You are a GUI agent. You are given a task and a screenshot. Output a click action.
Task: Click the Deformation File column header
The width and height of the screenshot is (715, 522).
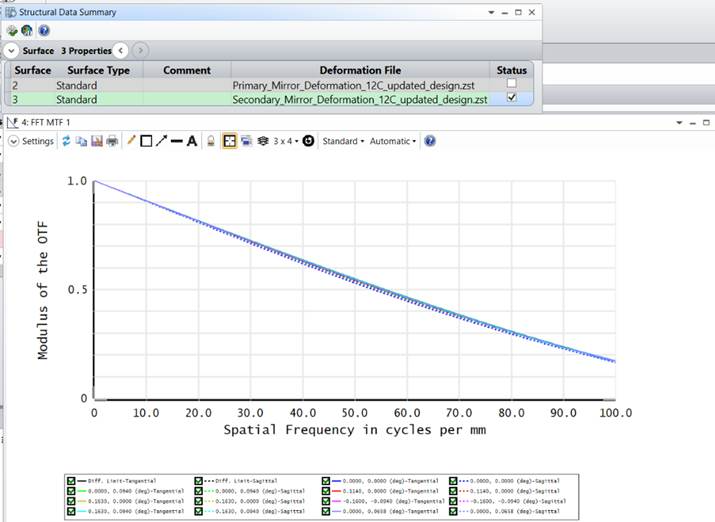(x=359, y=70)
